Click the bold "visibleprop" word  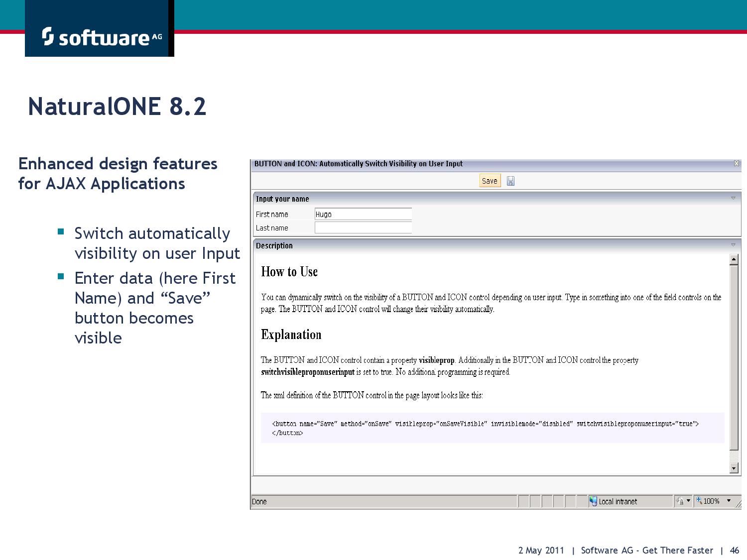click(437, 360)
